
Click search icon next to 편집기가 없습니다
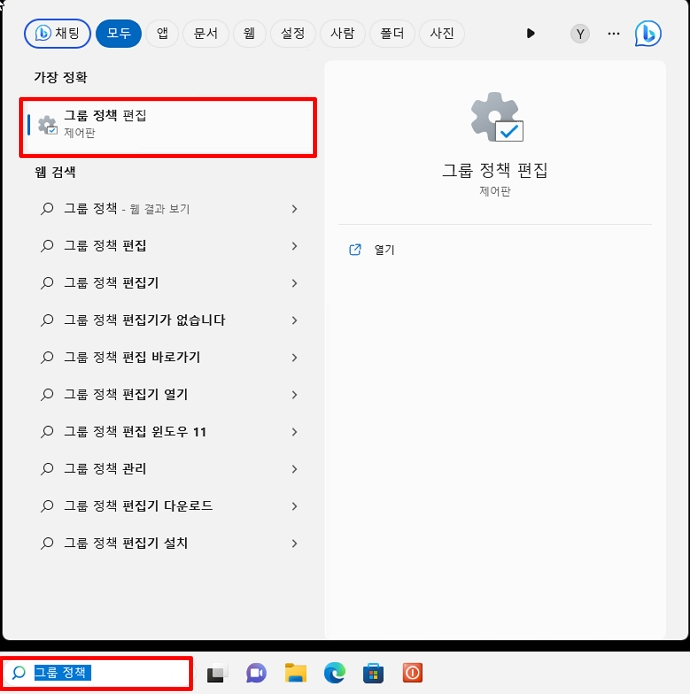pyautogui.click(x=46, y=320)
